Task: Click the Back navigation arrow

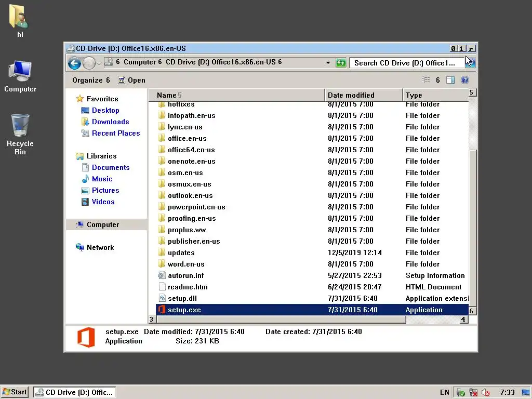Action: (x=74, y=63)
